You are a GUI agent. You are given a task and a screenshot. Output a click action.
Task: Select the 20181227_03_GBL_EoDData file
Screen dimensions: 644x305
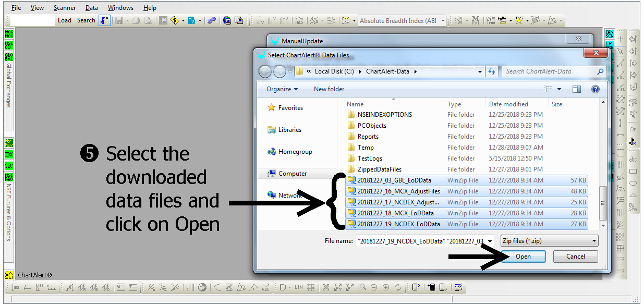pos(467,180)
